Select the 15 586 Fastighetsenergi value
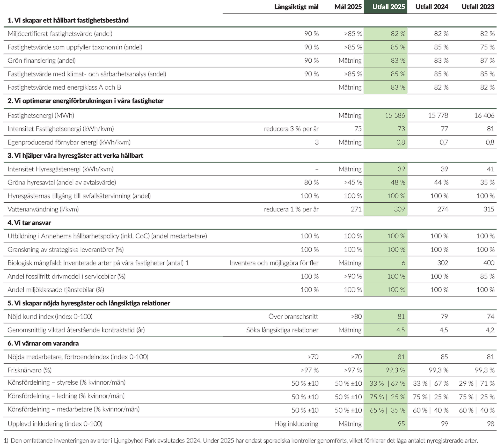 (x=394, y=115)
